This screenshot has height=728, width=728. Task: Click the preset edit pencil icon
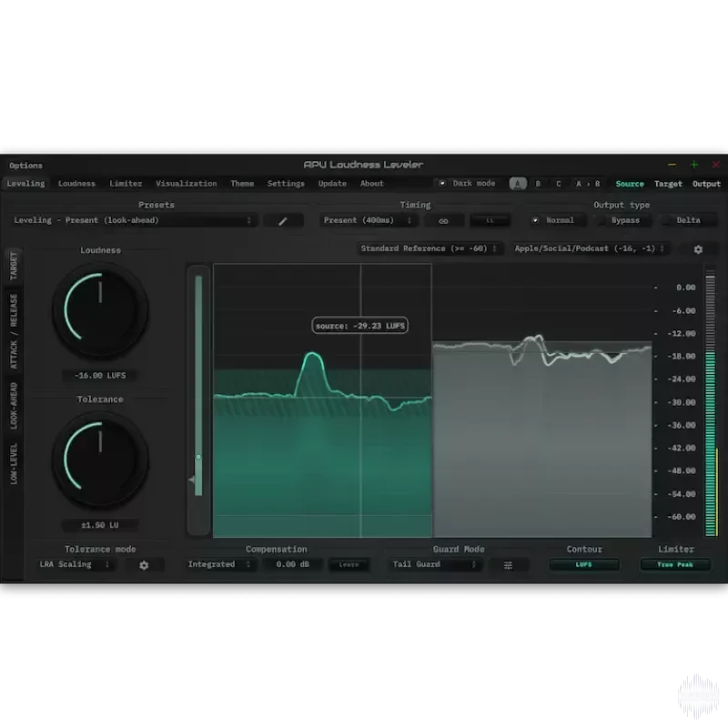tap(283, 221)
